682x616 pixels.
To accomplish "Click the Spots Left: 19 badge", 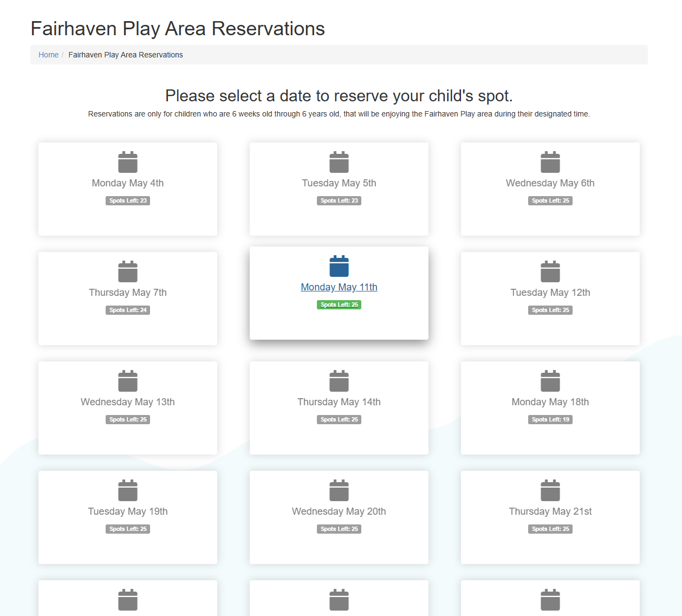I will (550, 419).
